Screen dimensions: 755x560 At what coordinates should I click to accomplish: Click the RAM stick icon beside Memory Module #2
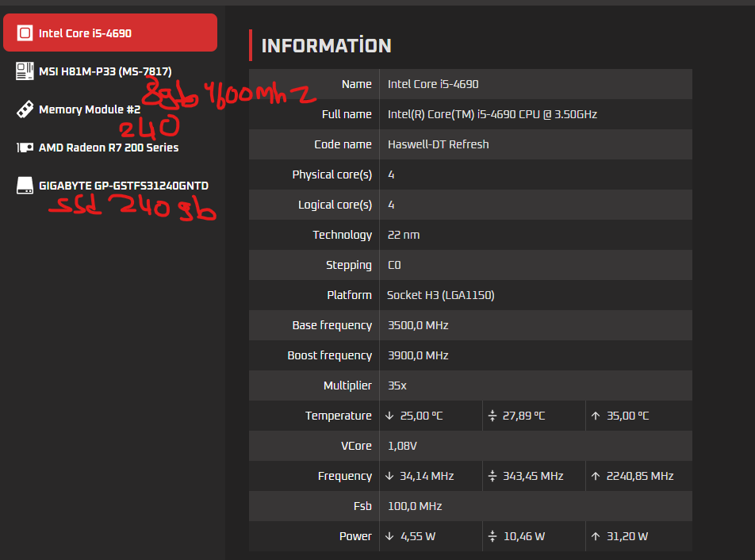tap(25, 109)
